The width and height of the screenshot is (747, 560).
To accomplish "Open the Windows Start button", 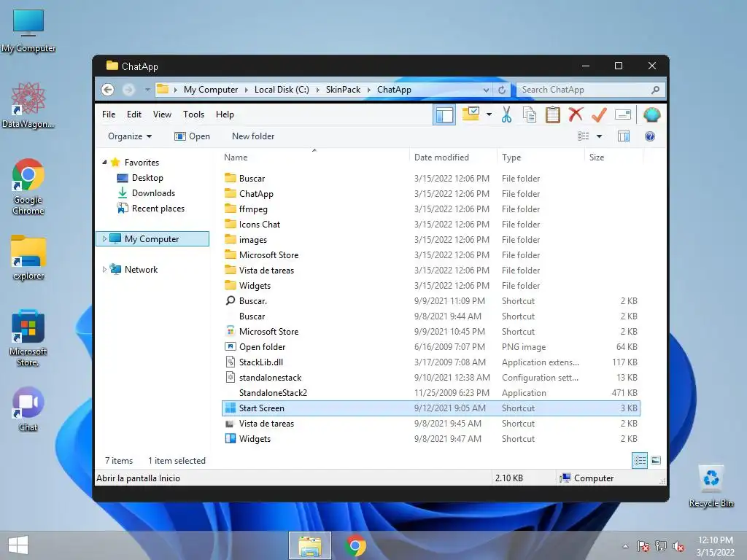I will 18,545.
